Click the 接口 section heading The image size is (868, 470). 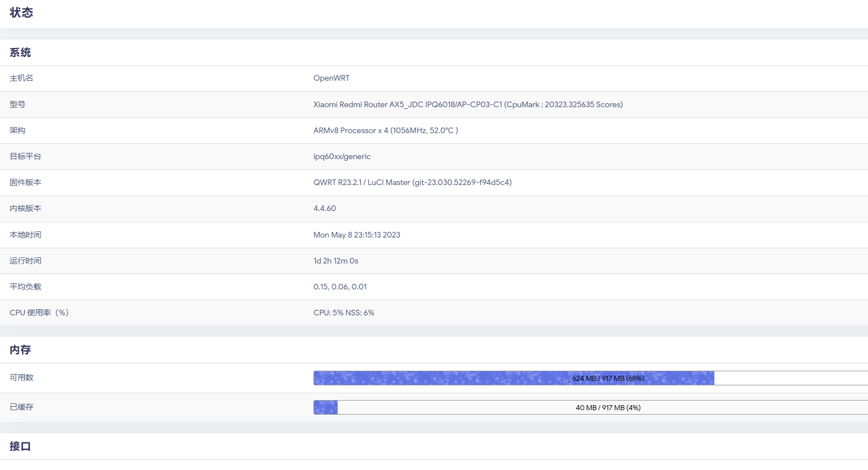20,446
